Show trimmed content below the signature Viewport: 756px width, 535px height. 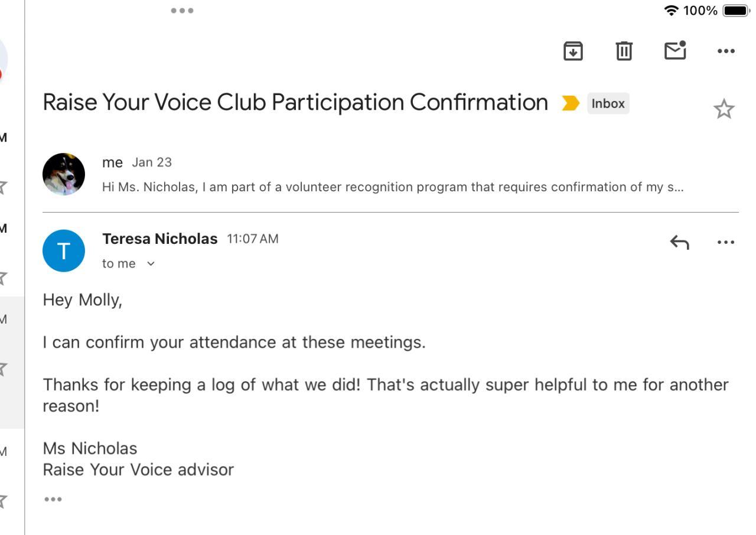[x=53, y=500]
